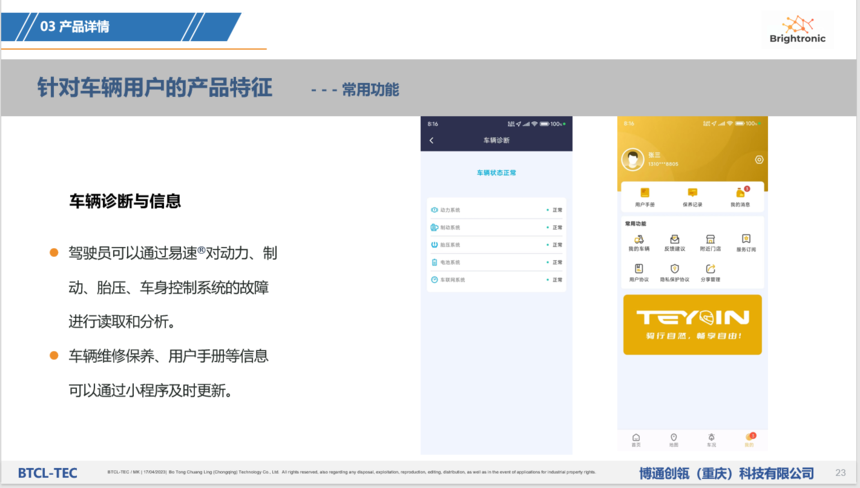860x488 pixels.
Task: Open the settings gear on profile header
Action: (759, 160)
